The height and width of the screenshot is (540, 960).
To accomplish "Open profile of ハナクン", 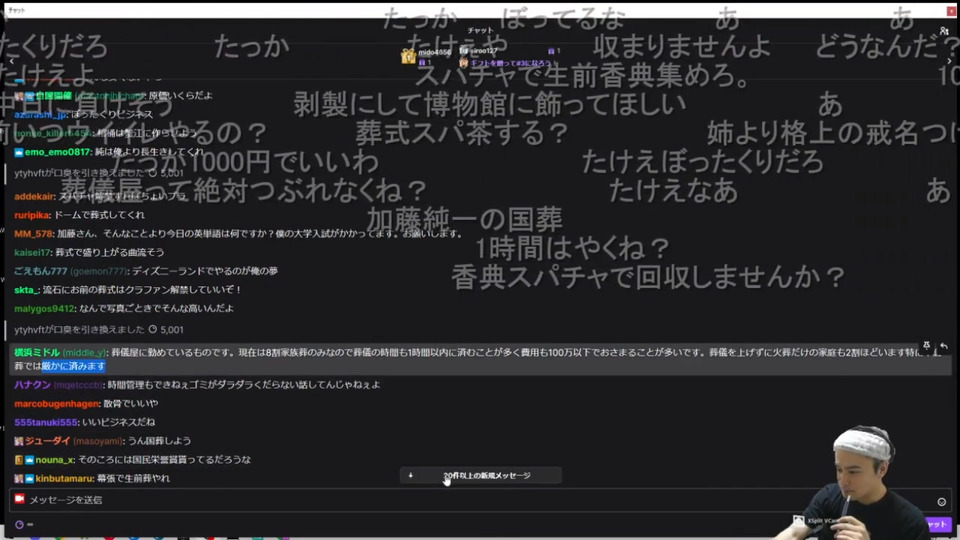I will coord(32,384).
